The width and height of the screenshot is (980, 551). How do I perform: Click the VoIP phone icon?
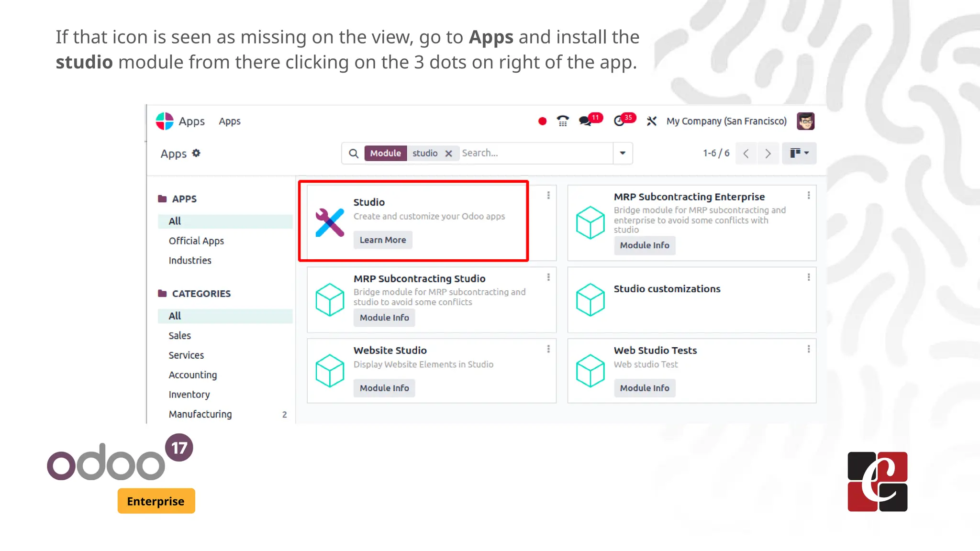(x=563, y=121)
